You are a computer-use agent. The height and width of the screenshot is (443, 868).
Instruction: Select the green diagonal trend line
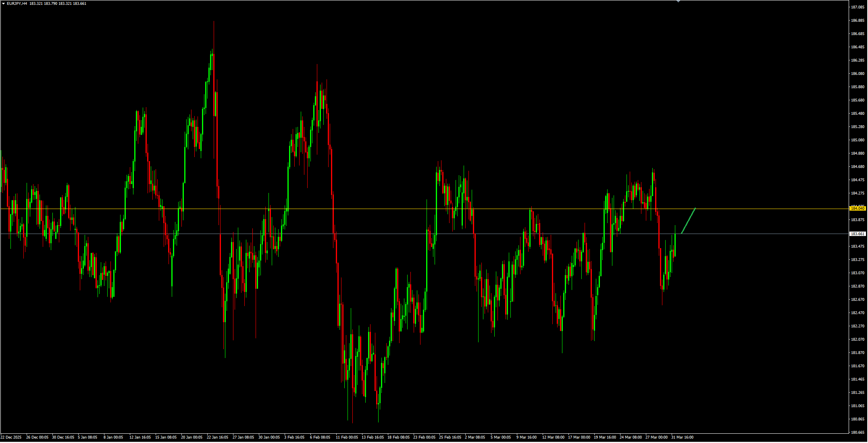[688, 221]
